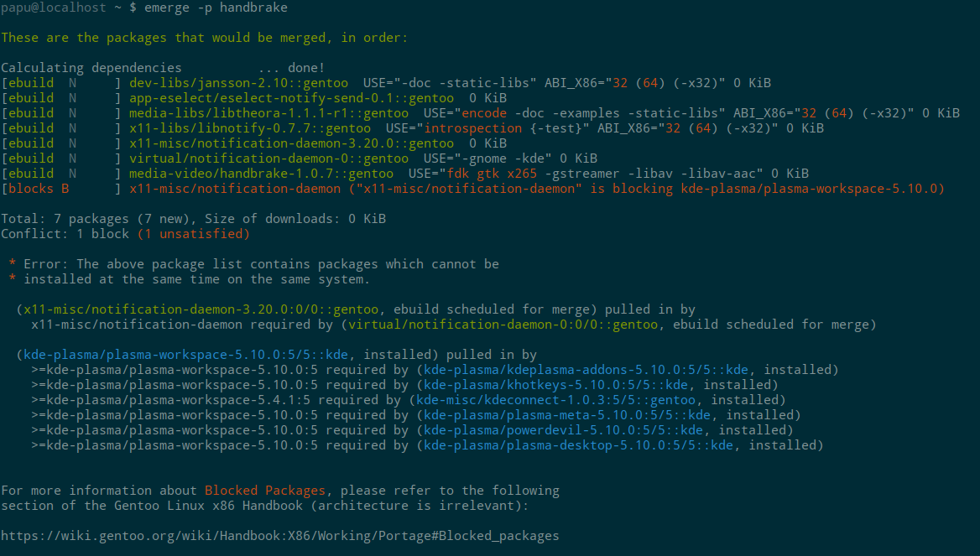Click the red "Blocked Packages" text
Viewport: 980px width, 556px height.
[264, 491]
